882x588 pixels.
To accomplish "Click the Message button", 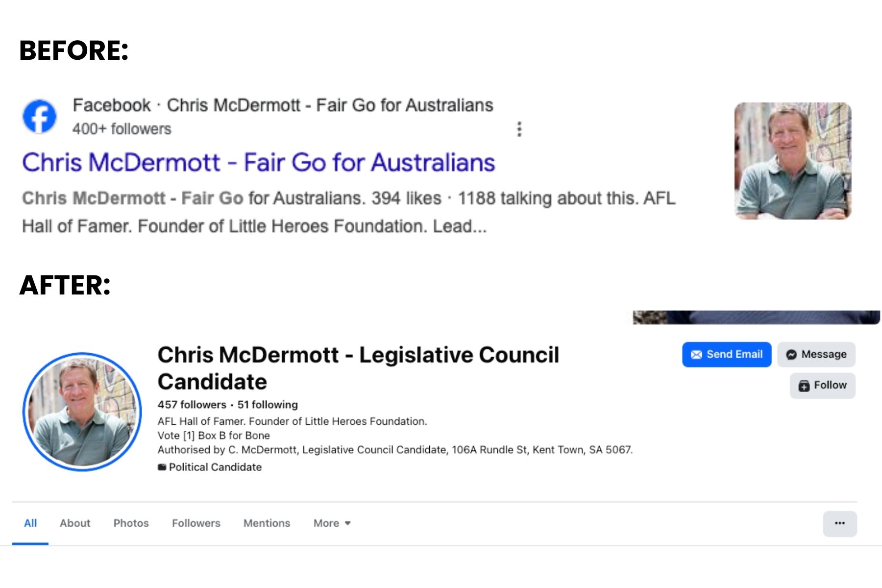I will point(816,354).
